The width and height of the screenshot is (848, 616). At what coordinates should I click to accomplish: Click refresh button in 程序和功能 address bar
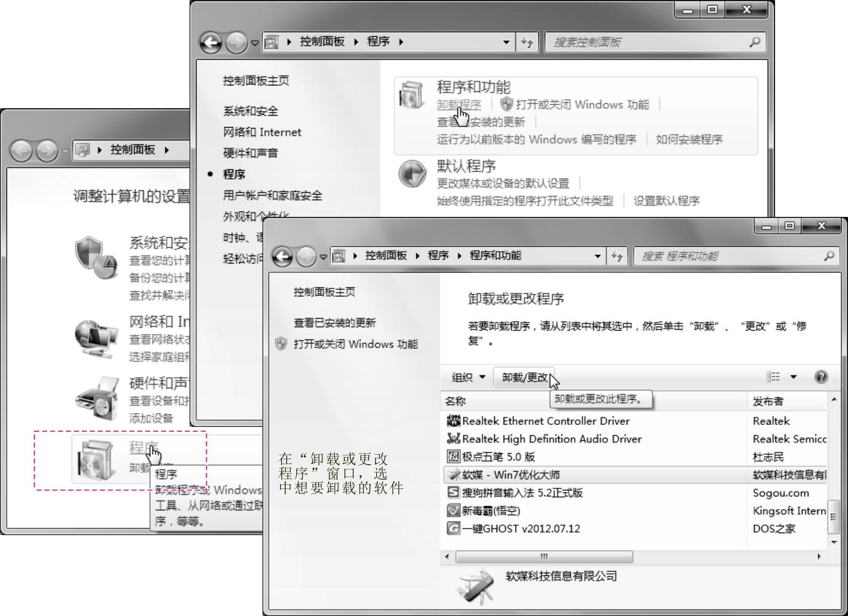point(617,256)
